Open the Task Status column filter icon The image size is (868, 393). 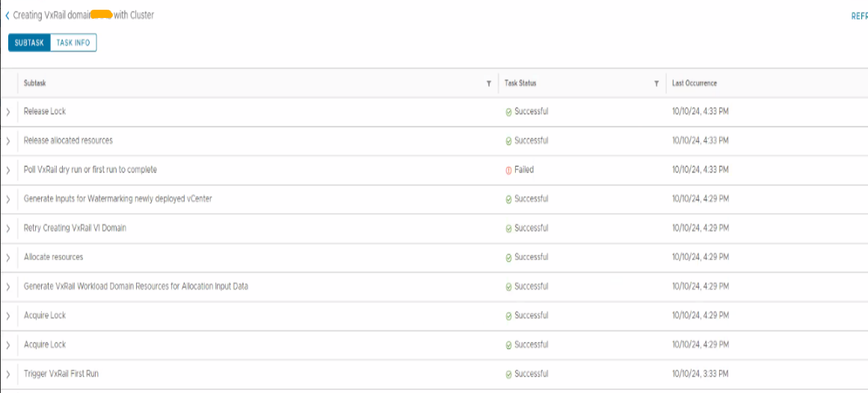point(656,84)
